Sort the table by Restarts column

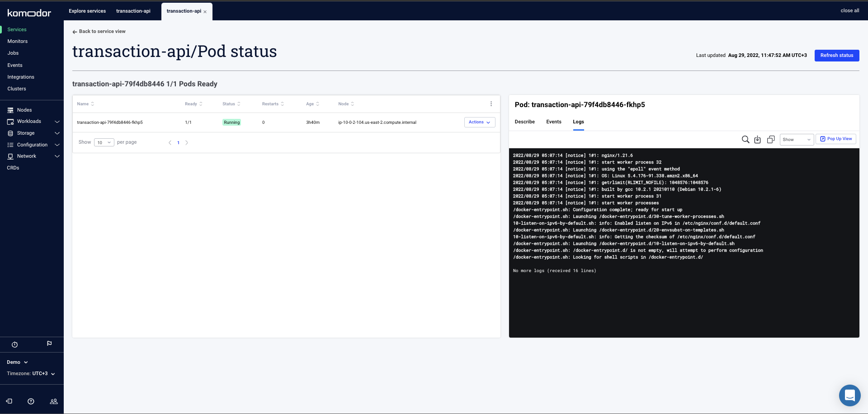[x=273, y=104]
